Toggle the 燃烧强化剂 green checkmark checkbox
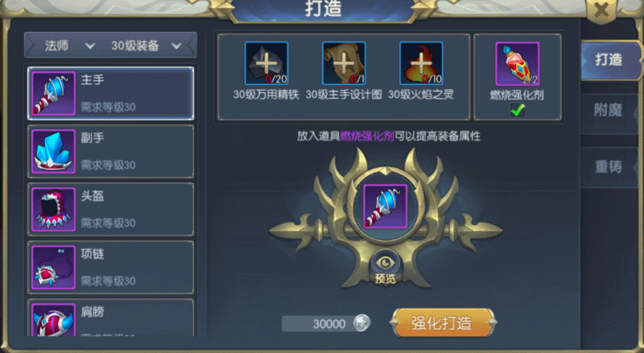Viewport: 644px width, 353px height. point(517,110)
